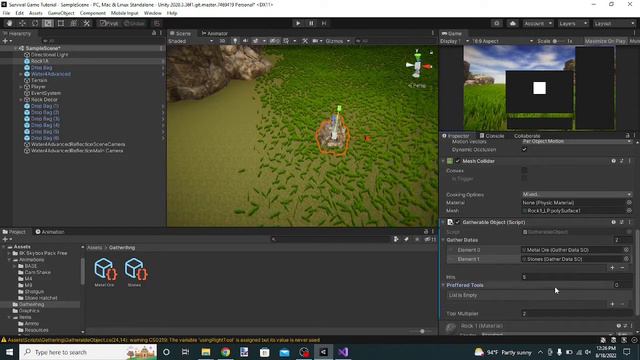
Task: Open the custom editor tools icon
Action: coord(87,23)
